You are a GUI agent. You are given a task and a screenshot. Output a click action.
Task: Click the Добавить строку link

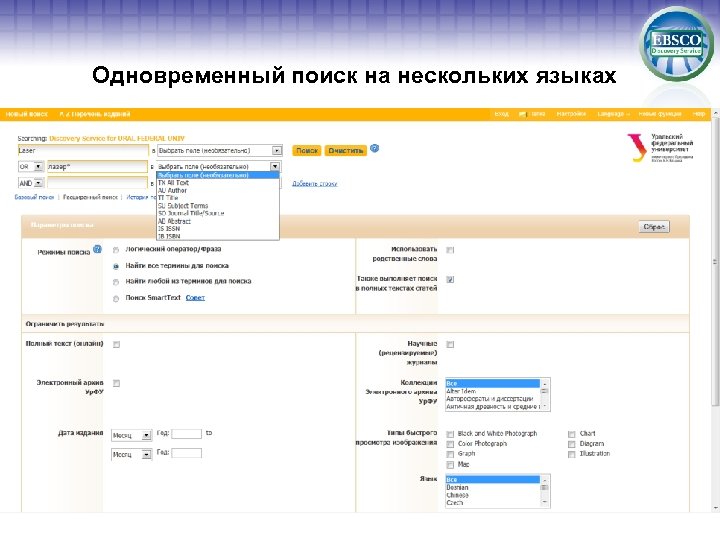pyautogui.click(x=315, y=184)
